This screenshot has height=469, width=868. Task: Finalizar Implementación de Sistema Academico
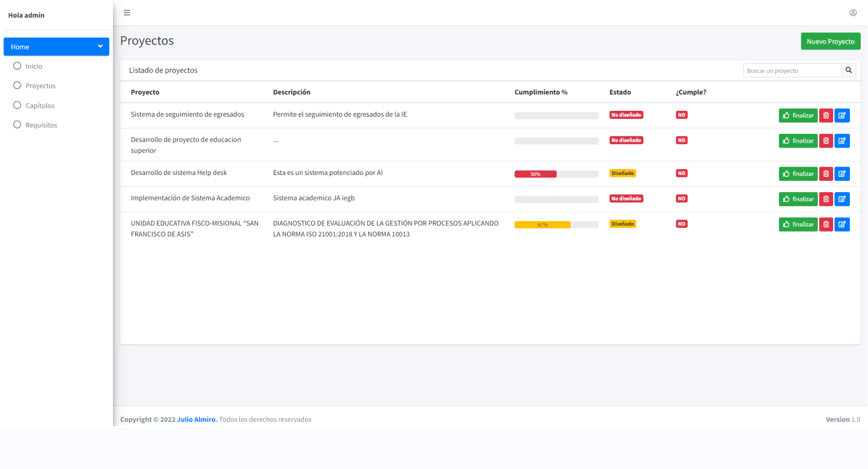click(798, 199)
